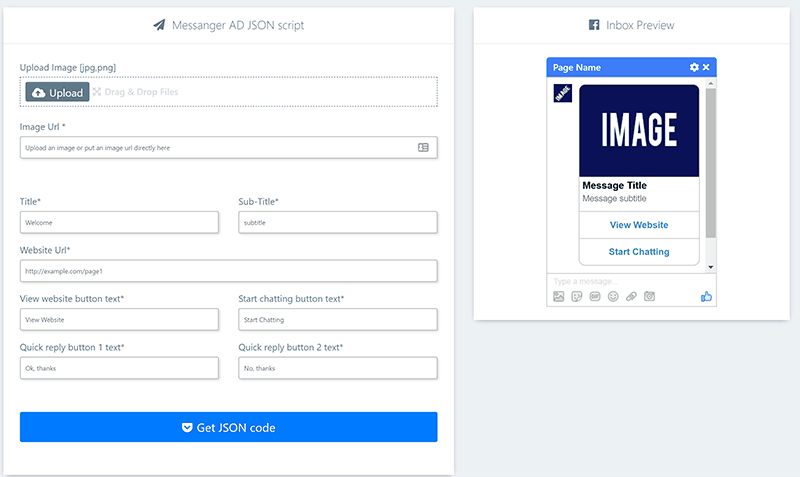The image size is (800, 477).
Task: Click the small page avatar thumbnail
Action: (563, 93)
